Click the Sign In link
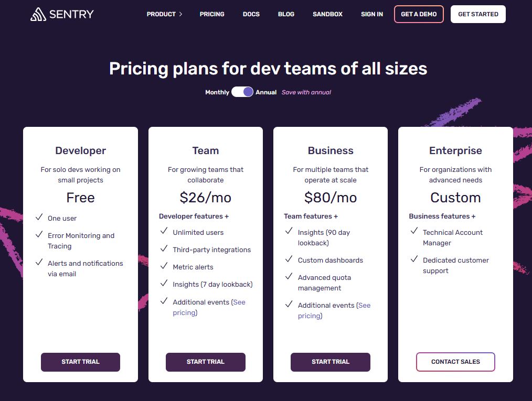 372,14
